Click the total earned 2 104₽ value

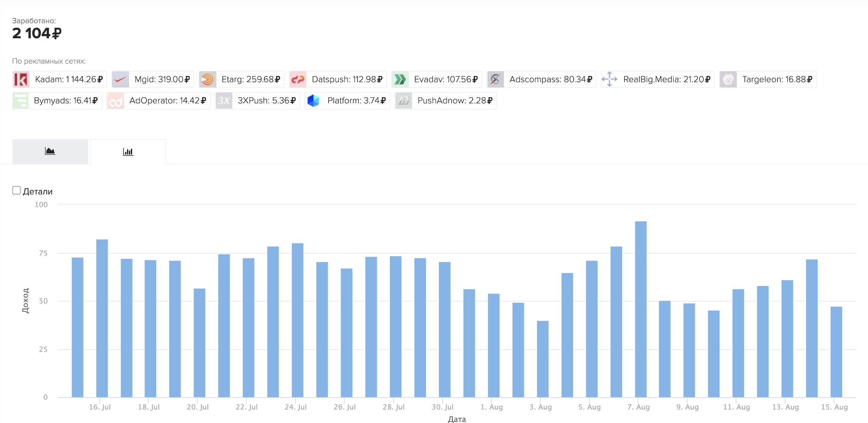[x=37, y=33]
